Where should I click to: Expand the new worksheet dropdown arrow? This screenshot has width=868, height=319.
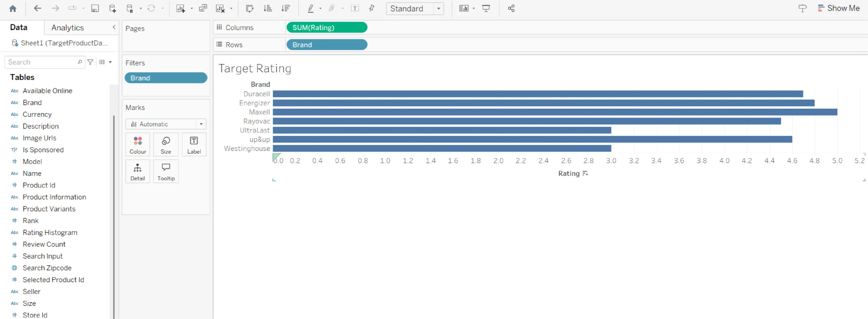tap(192, 8)
